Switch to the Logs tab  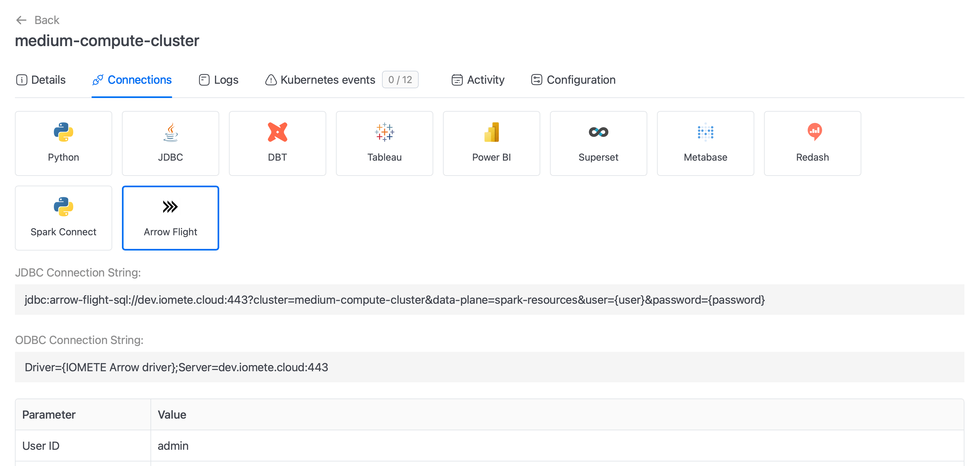click(x=219, y=80)
